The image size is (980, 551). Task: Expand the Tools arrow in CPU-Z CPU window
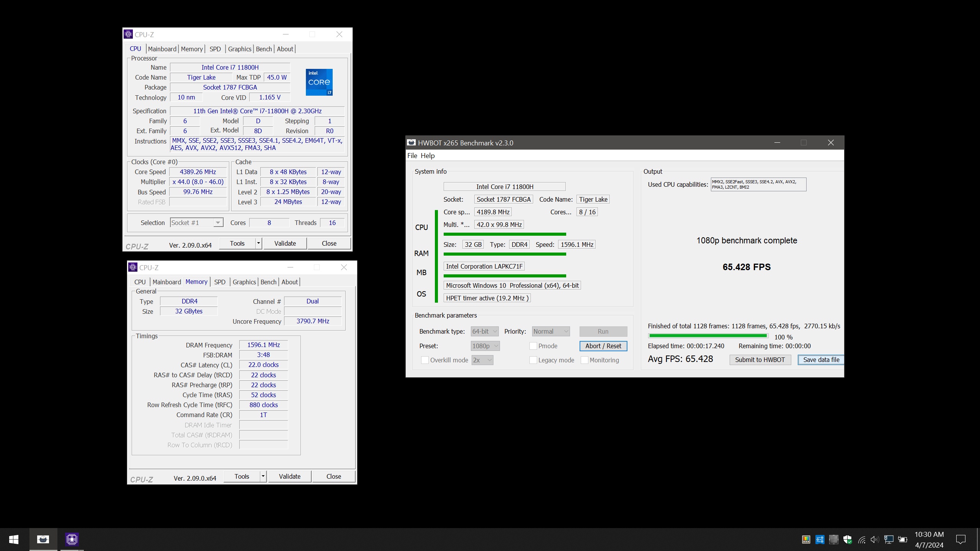pos(259,243)
